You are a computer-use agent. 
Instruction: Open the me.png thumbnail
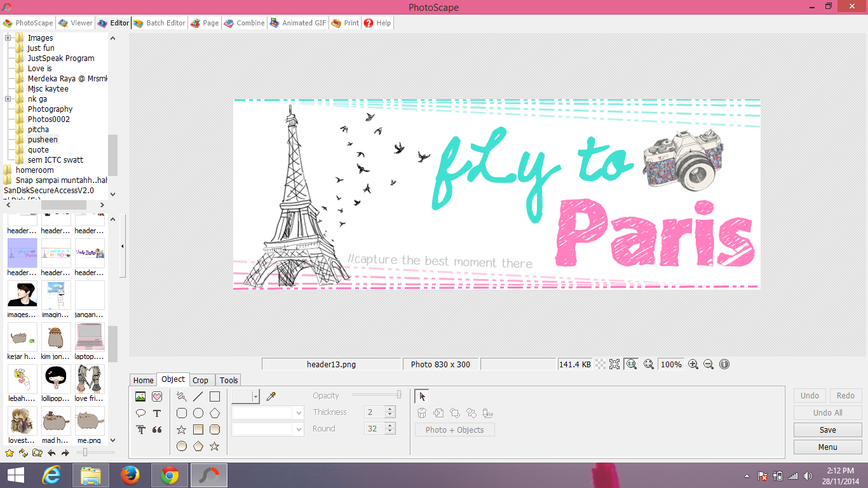tap(90, 426)
